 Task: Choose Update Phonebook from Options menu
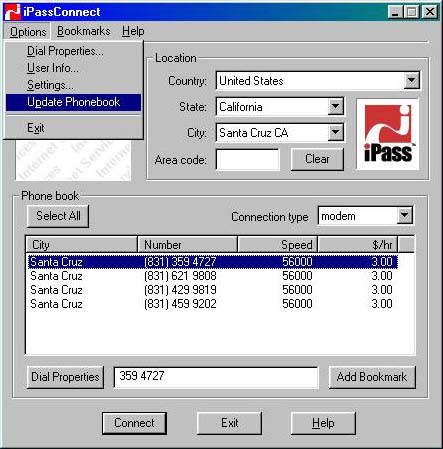click(73, 102)
